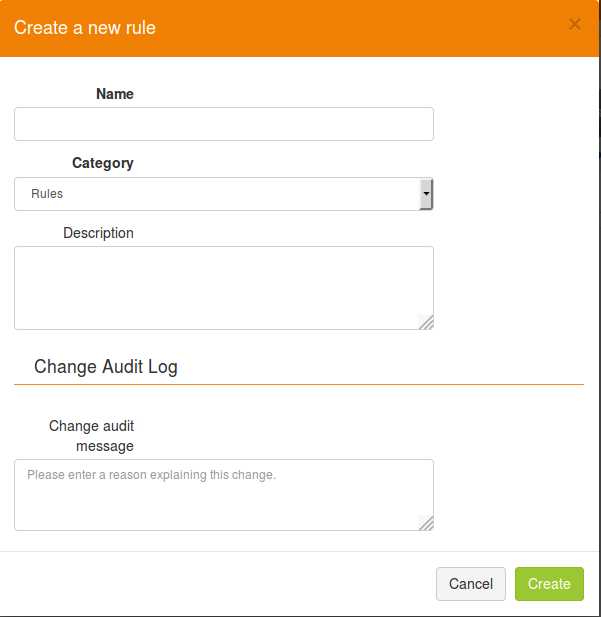Click the Cancel button

tap(471, 584)
